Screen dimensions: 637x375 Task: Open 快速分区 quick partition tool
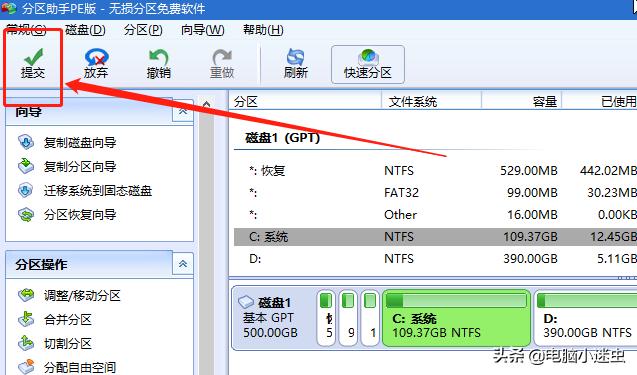368,65
